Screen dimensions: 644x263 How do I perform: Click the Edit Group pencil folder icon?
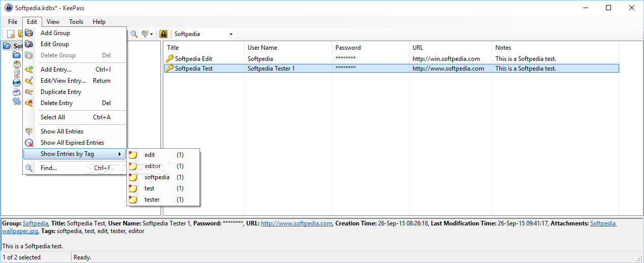click(29, 44)
